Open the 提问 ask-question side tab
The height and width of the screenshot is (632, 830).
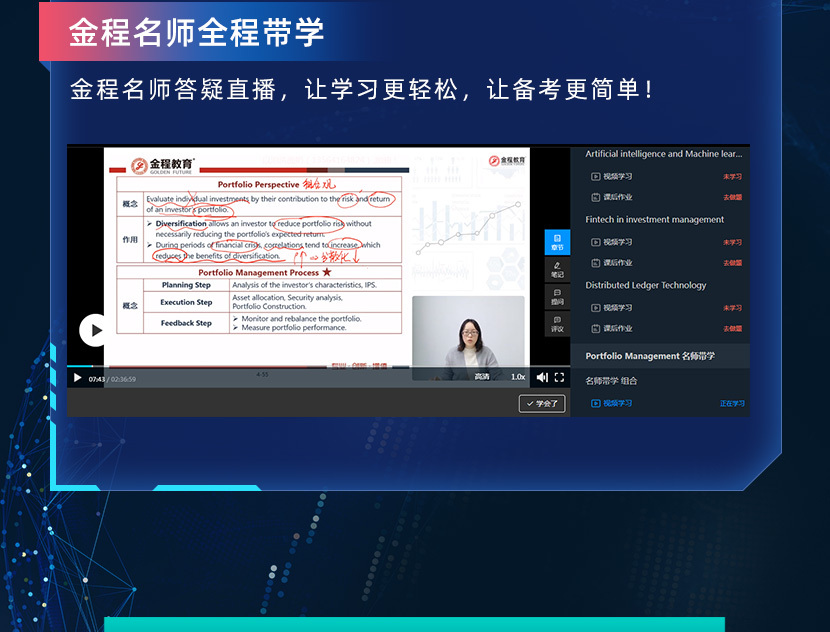click(x=557, y=297)
